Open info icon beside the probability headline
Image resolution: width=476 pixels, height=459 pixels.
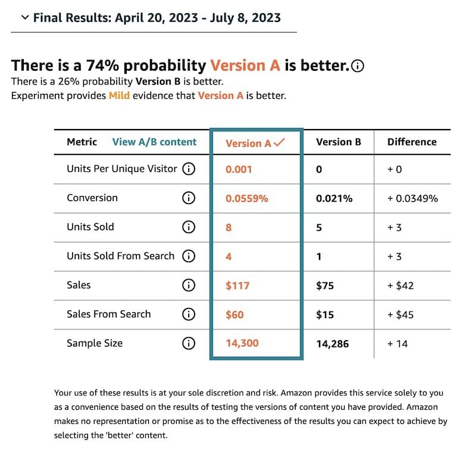pos(358,66)
